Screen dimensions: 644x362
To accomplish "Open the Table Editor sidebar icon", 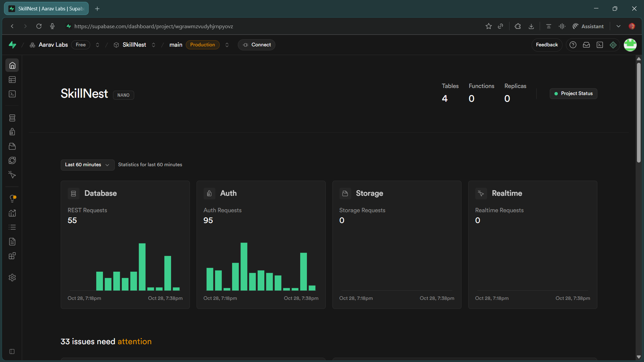I will [12, 80].
